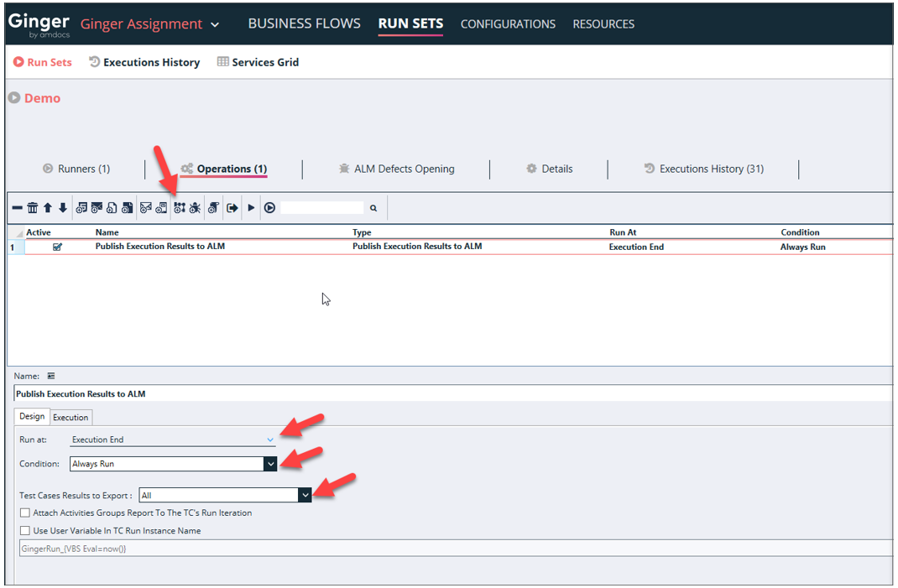898x588 pixels.
Task: Open BUSINESS FLOWS in top navigation
Action: point(304,23)
